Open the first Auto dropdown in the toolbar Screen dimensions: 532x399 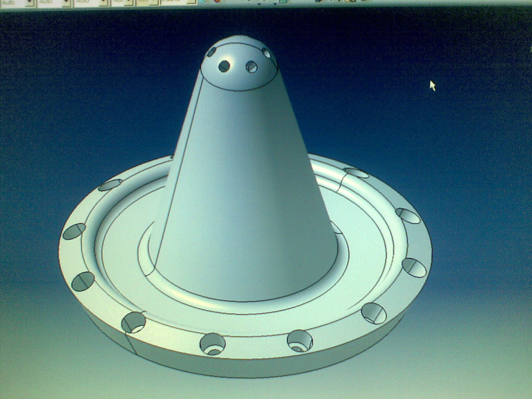click(x=30, y=2)
